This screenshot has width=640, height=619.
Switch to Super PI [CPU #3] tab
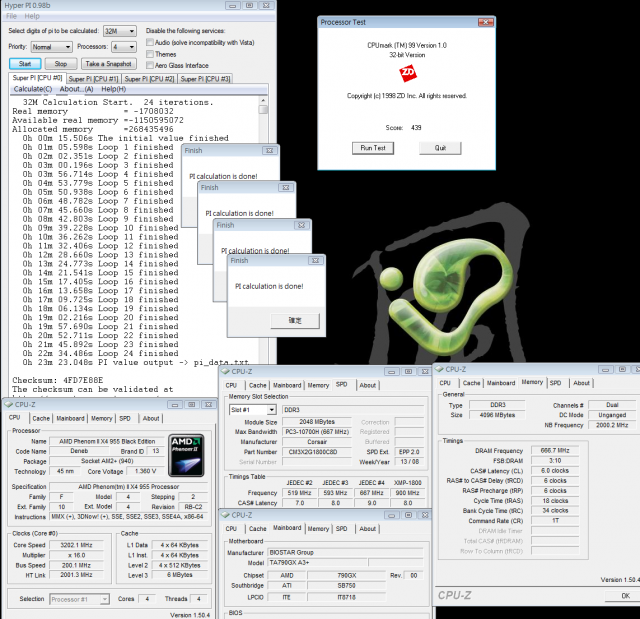(x=205, y=79)
